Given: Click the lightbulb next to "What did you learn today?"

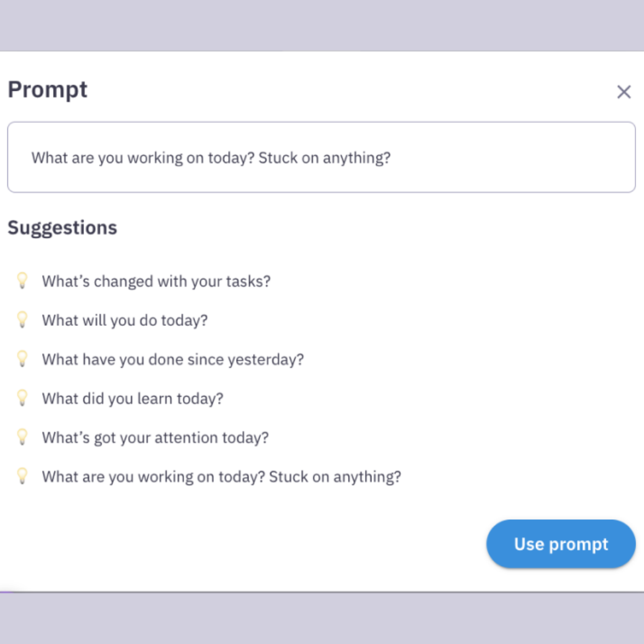Looking at the screenshot, I should click(22, 398).
